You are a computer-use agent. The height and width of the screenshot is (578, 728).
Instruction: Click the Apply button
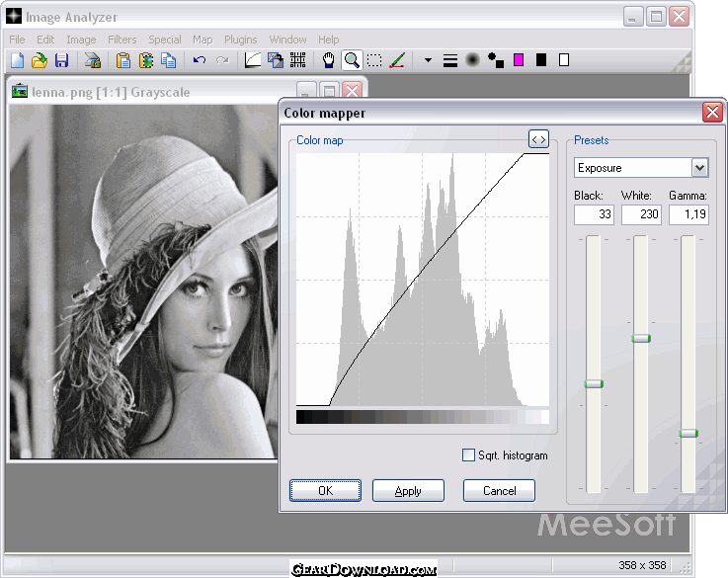point(408,491)
